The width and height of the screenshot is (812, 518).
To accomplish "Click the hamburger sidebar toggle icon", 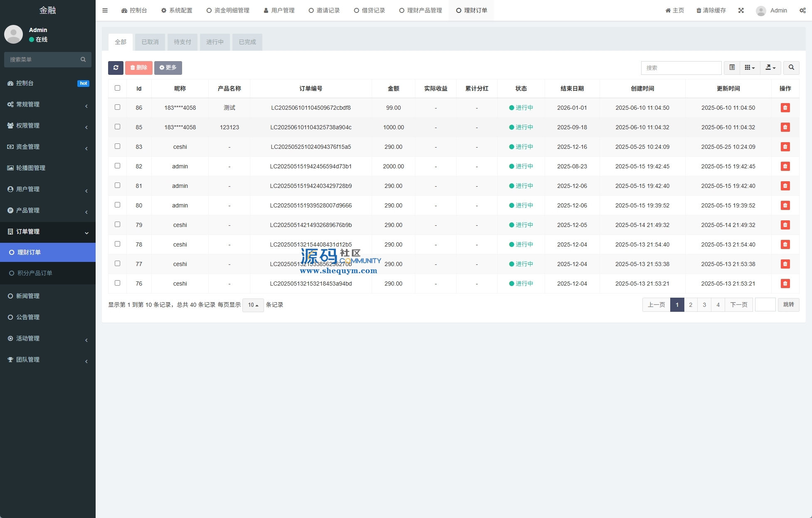I will point(105,10).
